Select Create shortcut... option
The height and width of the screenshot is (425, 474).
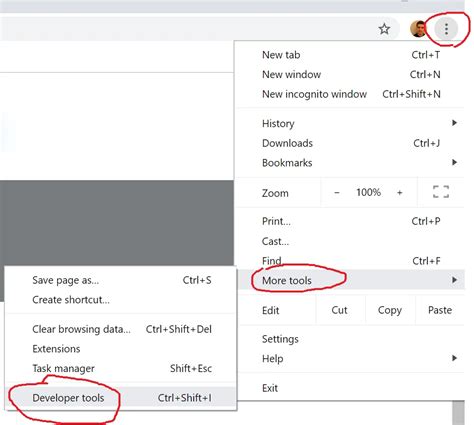click(121, 300)
